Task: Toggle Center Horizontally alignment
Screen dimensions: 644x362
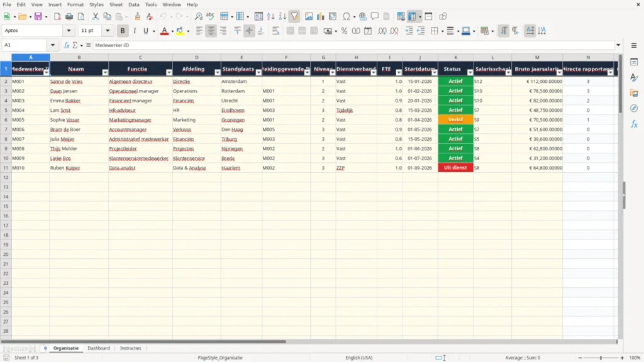Action: click(211, 31)
